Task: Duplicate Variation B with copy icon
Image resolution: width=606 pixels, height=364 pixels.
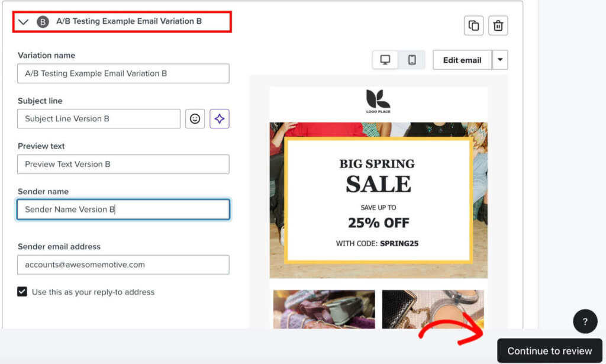Action: tap(473, 25)
